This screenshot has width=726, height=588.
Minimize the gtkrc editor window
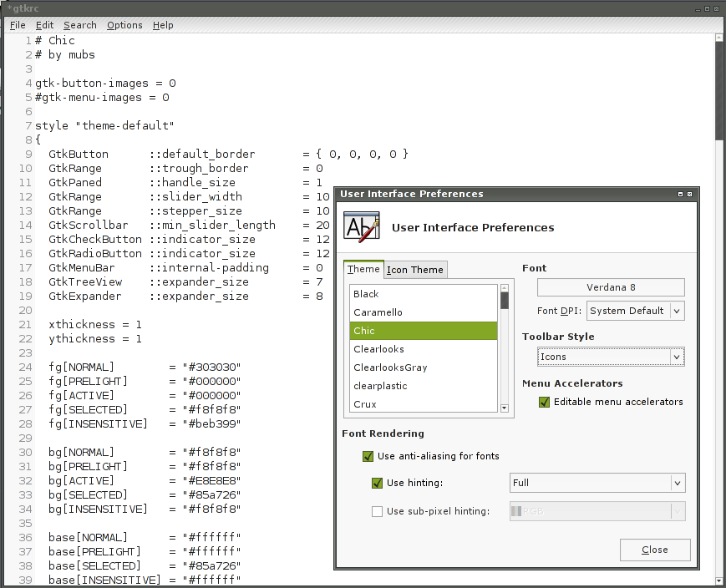point(698,9)
